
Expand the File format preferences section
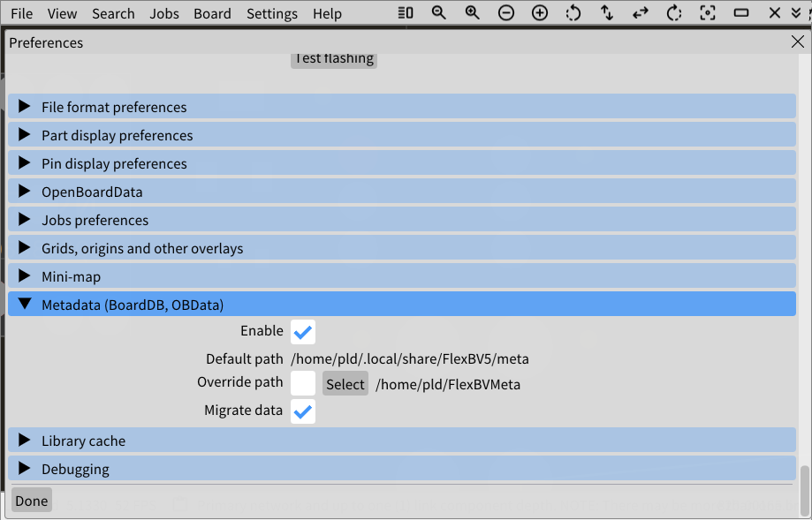(114, 107)
